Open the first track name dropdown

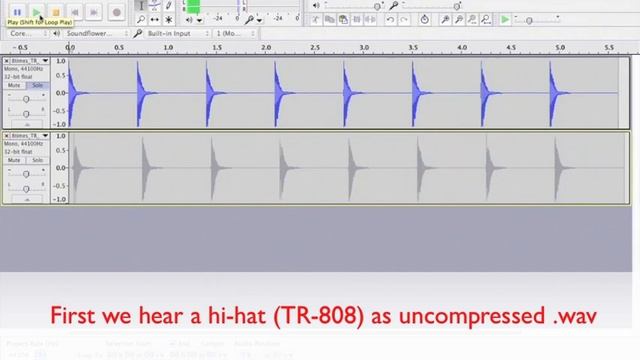coord(30,61)
